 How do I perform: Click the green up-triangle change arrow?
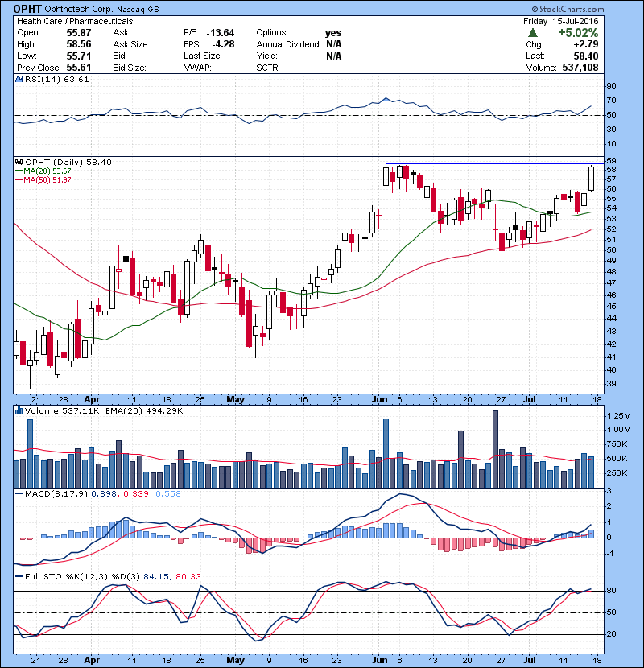point(532,33)
